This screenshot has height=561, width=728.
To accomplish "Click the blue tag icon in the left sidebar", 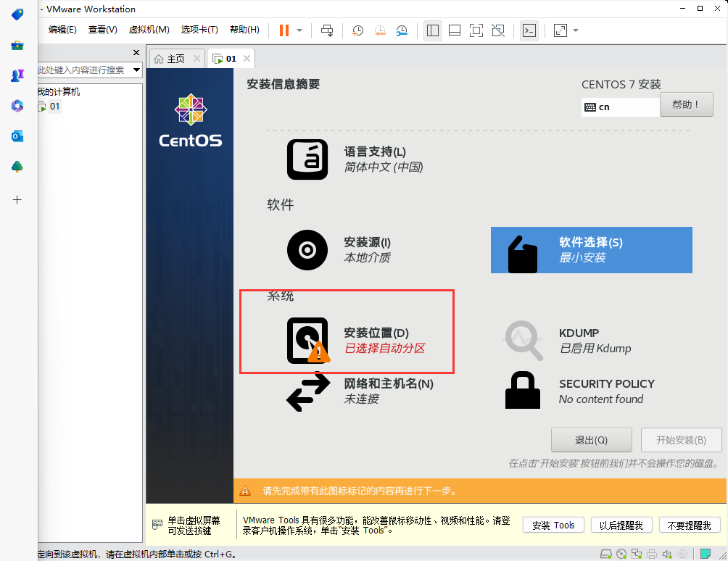I will (17, 14).
